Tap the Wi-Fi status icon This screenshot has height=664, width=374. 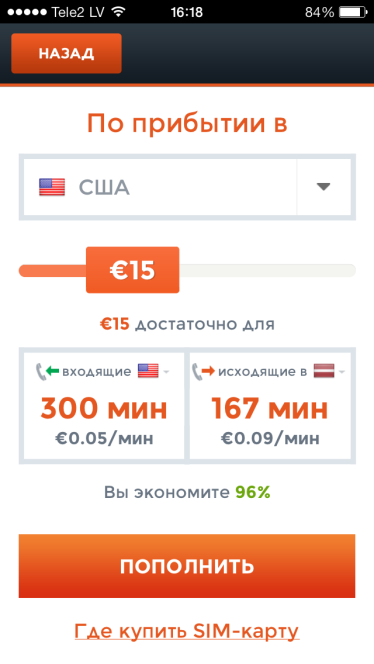119,12
